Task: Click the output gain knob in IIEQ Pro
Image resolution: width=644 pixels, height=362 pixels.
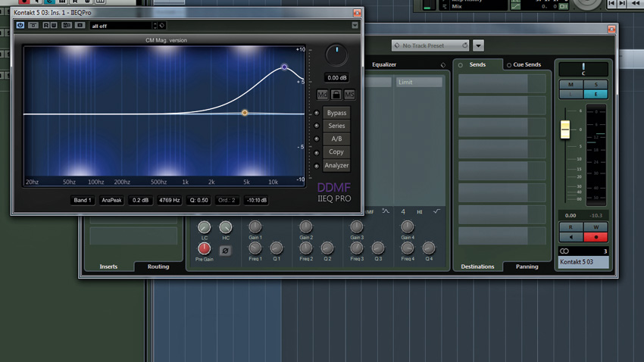Action: click(336, 55)
